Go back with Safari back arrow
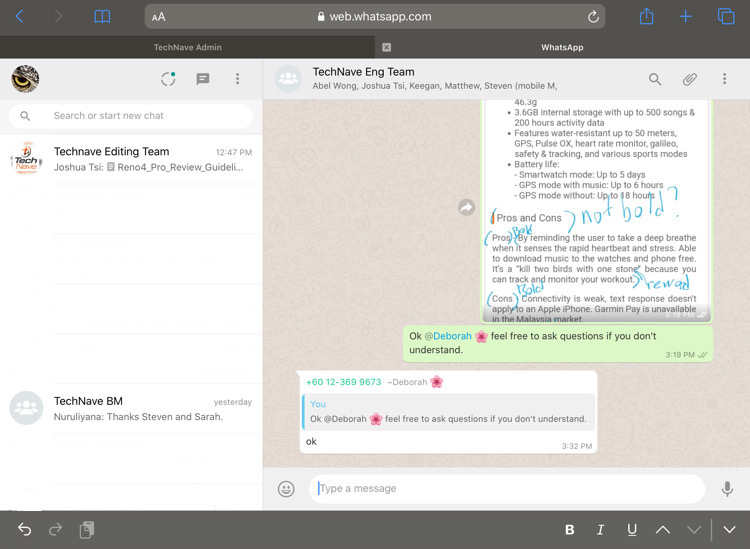 pos(20,17)
